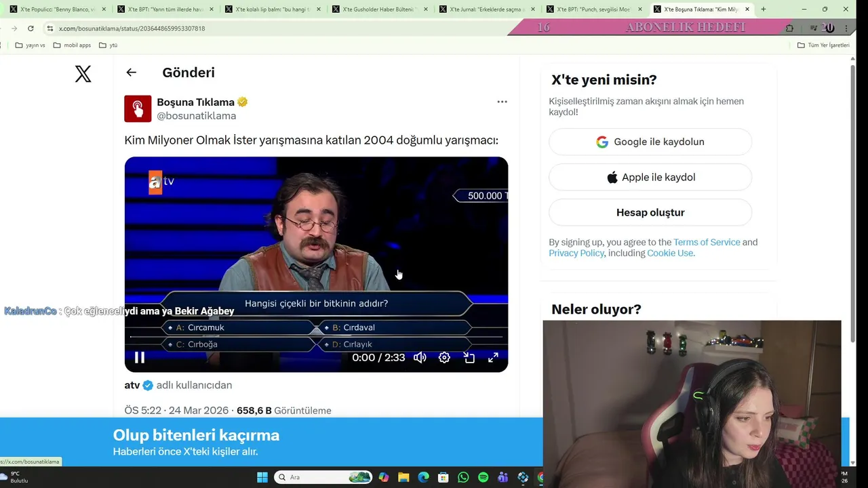Open the Boşuna Tıklama display name
The width and height of the screenshot is (868, 488).
point(195,102)
